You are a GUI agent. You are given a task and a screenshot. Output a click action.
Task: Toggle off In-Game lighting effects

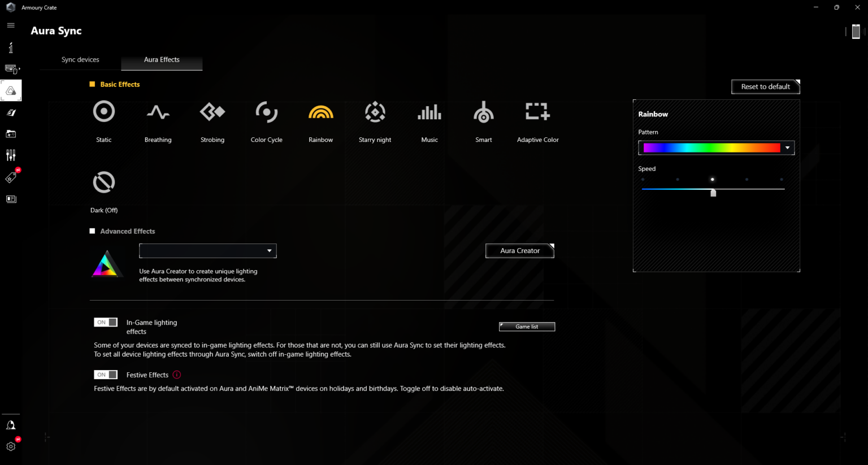point(106,322)
